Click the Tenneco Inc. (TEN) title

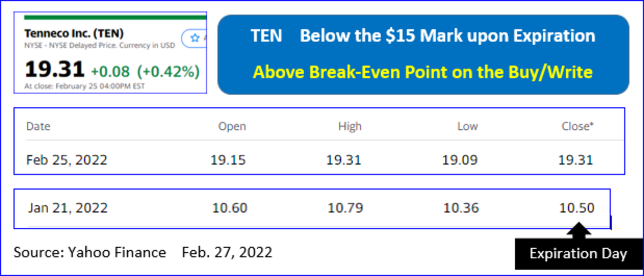point(67,33)
